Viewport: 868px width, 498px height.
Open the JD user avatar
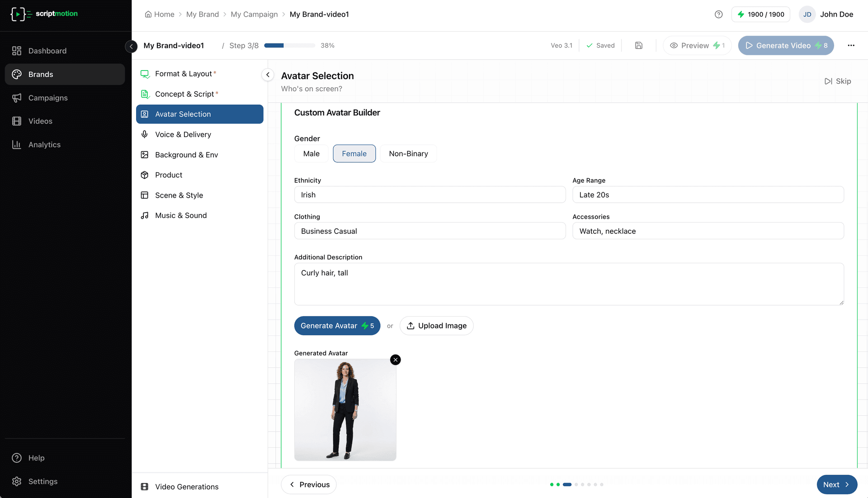[x=807, y=14]
